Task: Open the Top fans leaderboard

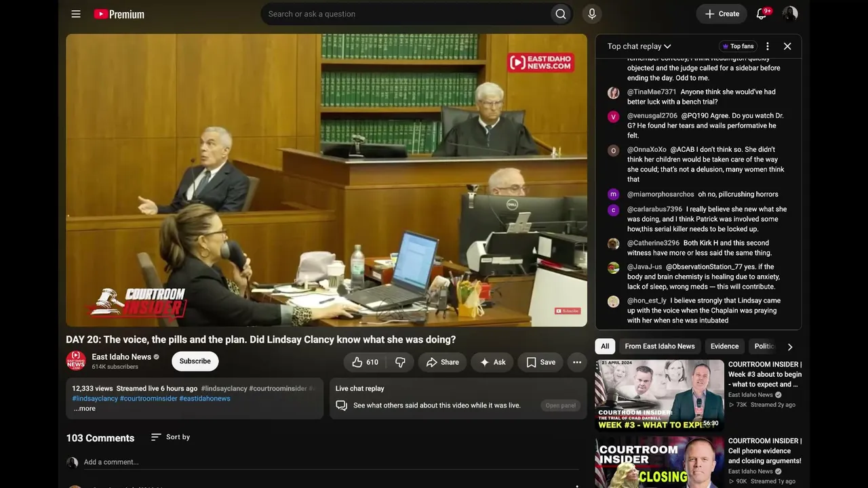Action: tap(738, 46)
